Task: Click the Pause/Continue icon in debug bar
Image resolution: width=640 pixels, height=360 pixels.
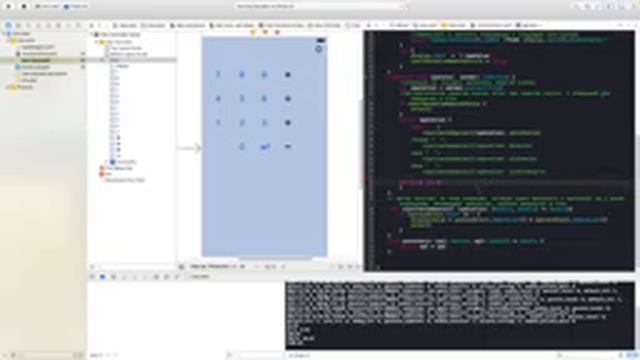Action: [113, 277]
